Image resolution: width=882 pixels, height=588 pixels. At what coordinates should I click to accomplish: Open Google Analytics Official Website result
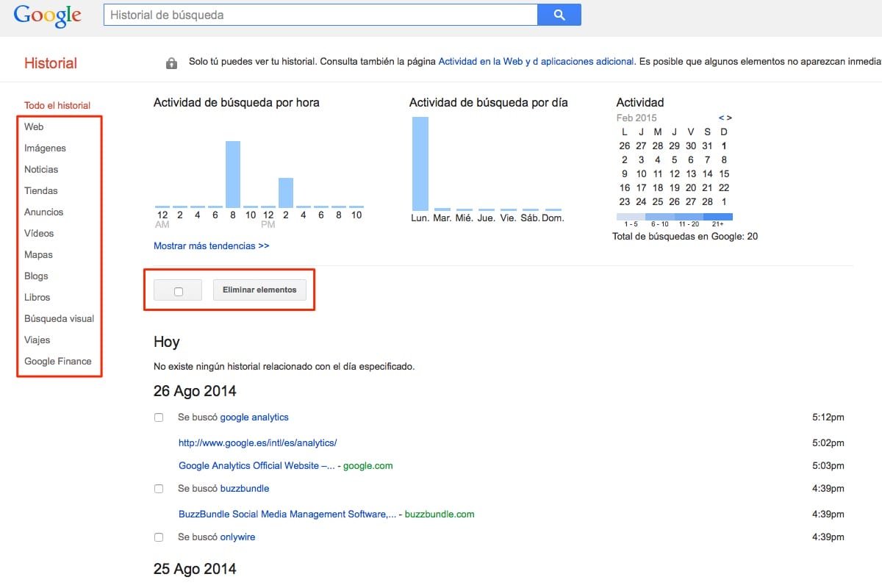pyautogui.click(x=257, y=466)
